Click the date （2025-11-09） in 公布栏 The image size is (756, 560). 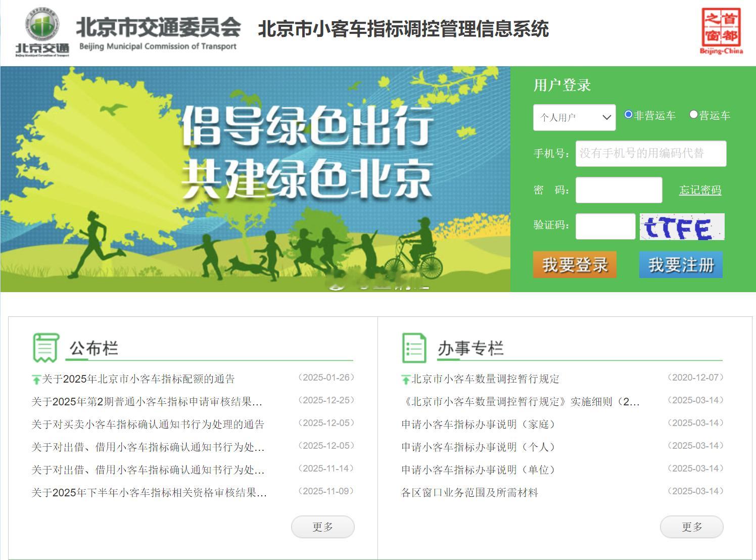326,491
